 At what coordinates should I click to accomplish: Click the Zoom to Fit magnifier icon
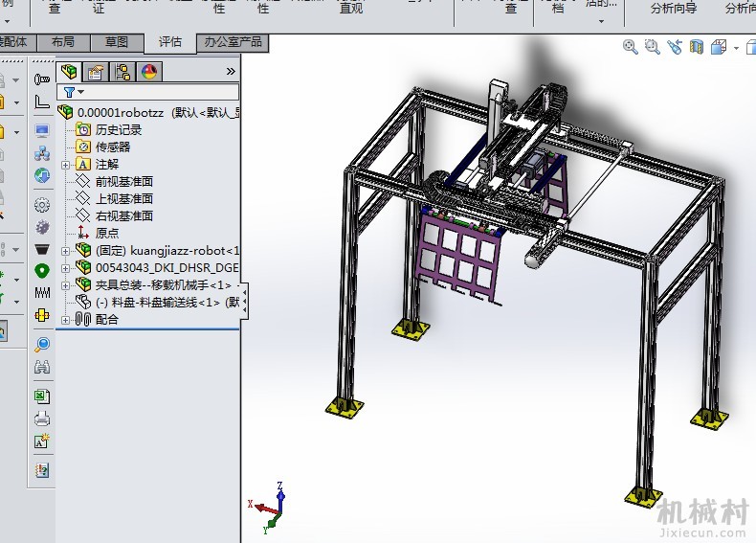[x=630, y=47]
